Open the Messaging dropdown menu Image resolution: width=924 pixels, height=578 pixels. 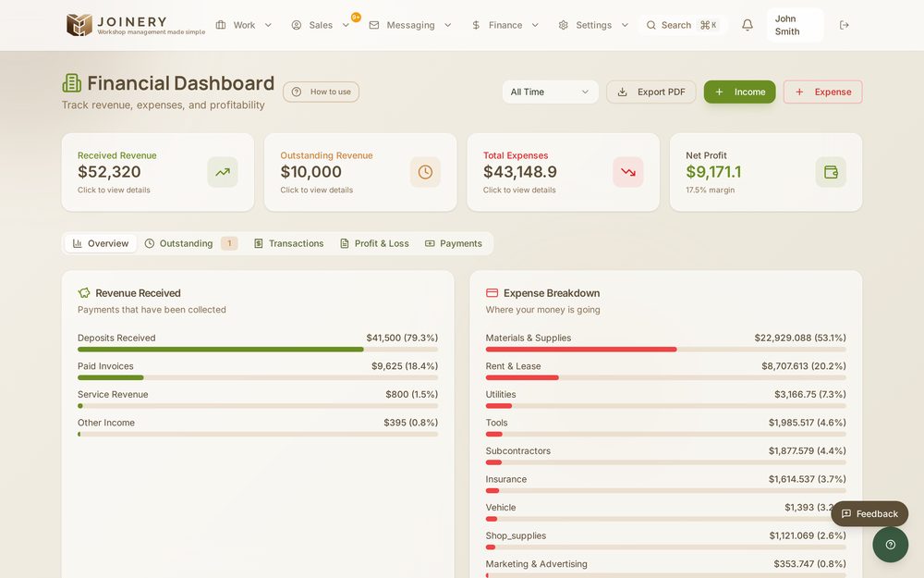click(x=410, y=25)
